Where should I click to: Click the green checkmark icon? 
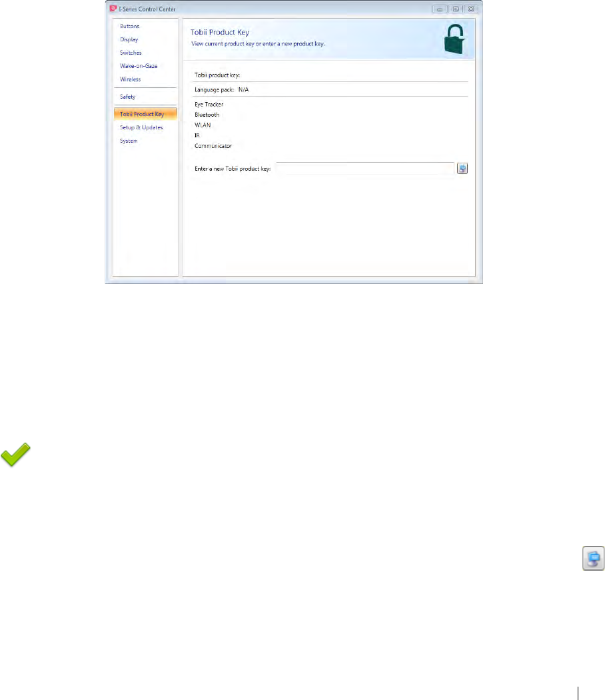click(x=15, y=455)
